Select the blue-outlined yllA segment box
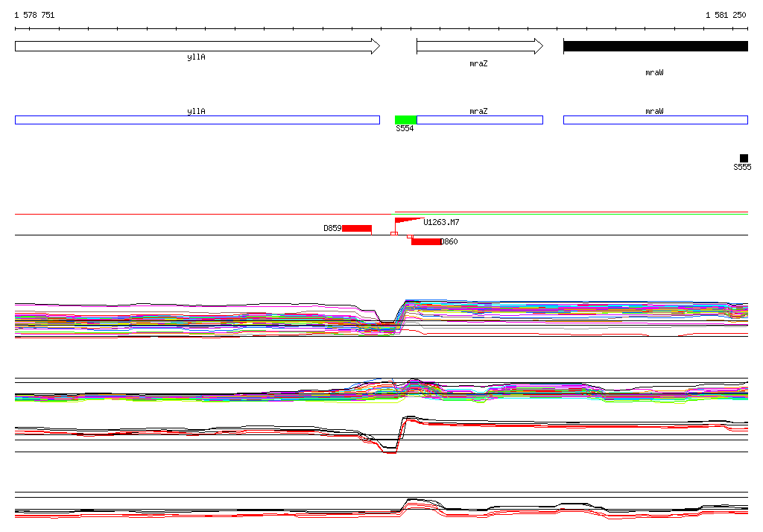This screenshot has width=763, height=532. [x=197, y=120]
